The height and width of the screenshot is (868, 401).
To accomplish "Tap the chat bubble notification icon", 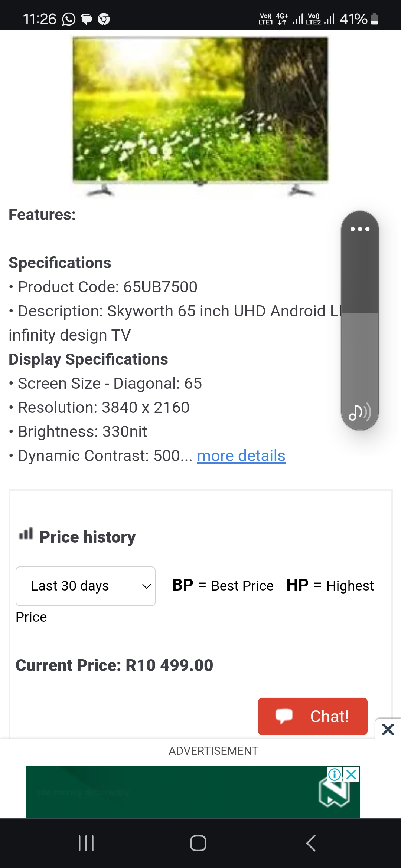I will click(x=87, y=19).
